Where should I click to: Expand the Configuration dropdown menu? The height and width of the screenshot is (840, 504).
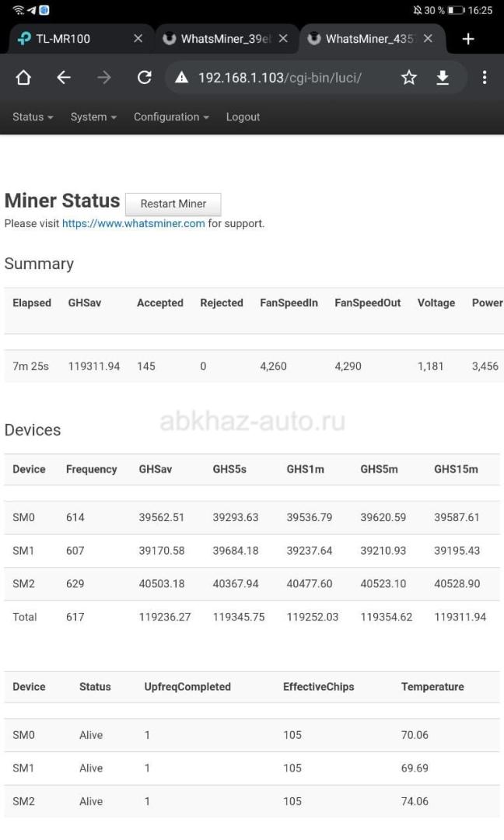click(171, 117)
